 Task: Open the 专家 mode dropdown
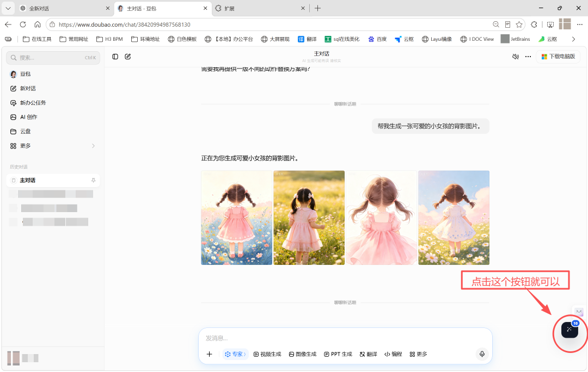click(x=236, y=354)
